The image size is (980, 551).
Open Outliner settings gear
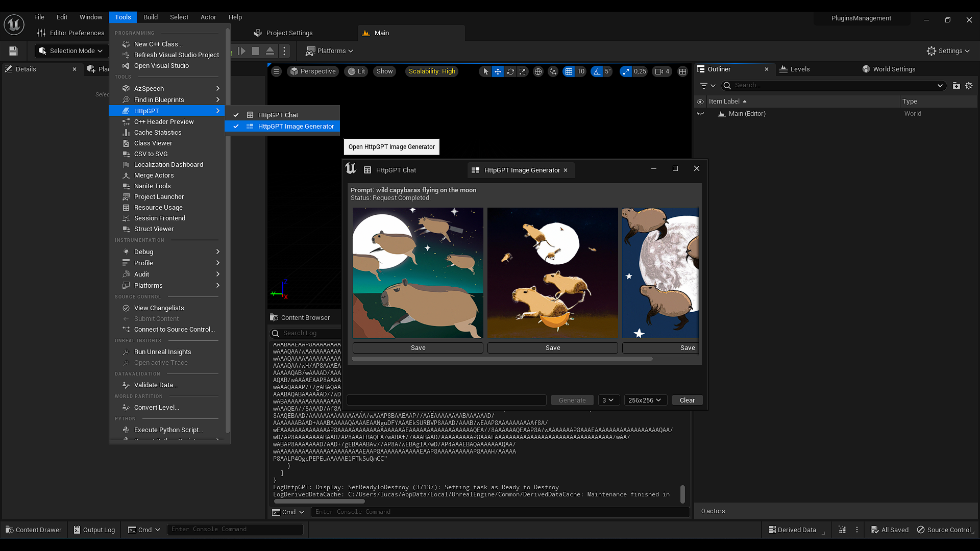click(969, 85)
